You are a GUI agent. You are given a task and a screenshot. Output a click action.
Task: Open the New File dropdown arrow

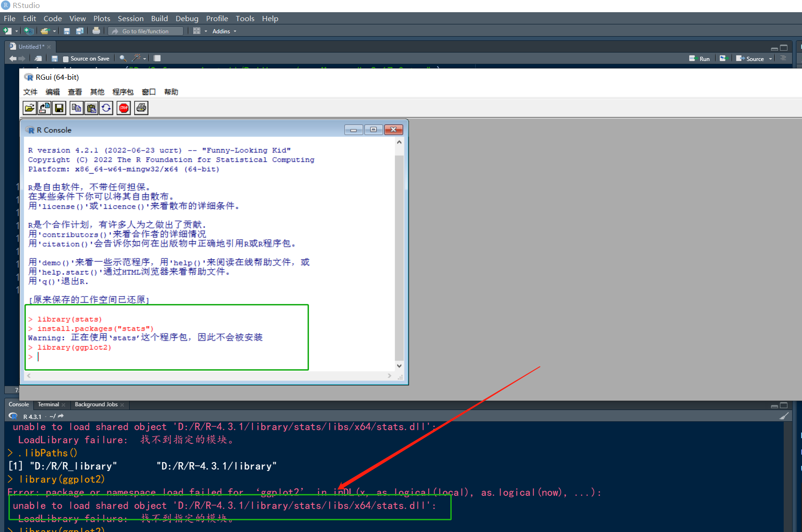(16, 31)
